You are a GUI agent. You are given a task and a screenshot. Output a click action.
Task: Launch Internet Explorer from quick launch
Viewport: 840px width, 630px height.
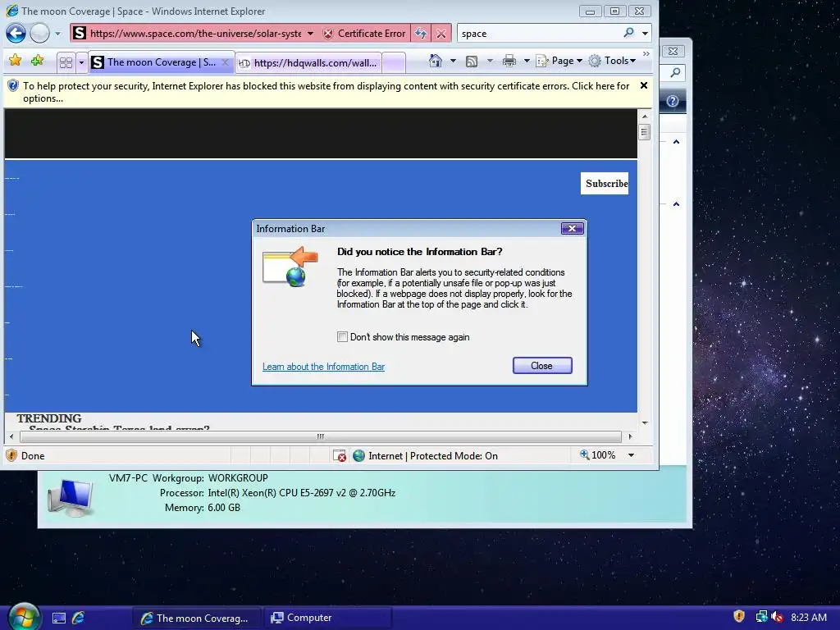78,618
